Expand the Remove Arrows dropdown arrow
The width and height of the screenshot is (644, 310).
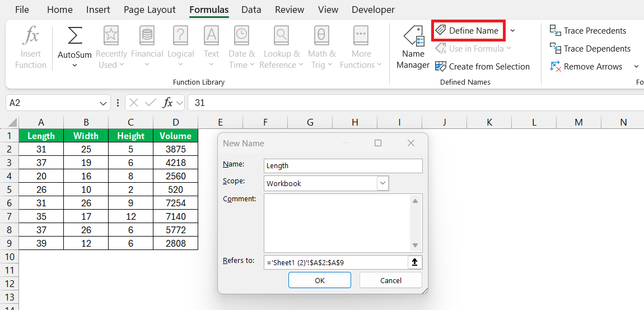pos(636,67)
